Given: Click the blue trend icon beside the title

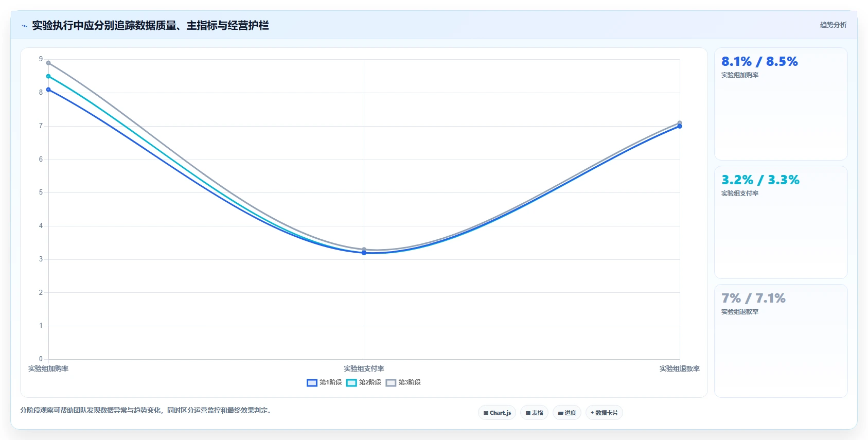Looking at the screenshot, I should (x=24, y=26).
